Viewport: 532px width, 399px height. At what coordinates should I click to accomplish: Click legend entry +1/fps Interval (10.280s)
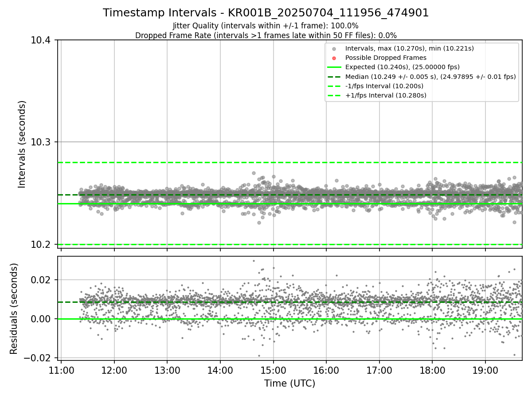click(x=386, y=95)
